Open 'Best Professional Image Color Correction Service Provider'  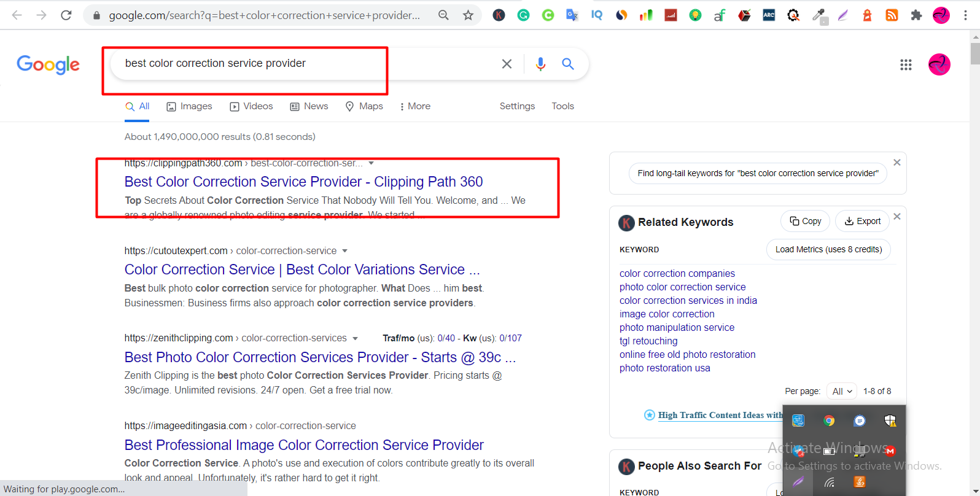(x=304, y=445)
